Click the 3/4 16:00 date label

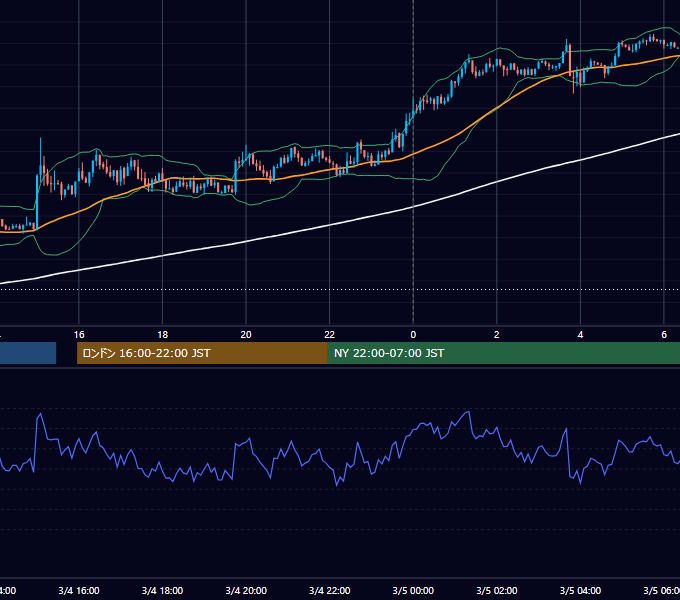79,590
